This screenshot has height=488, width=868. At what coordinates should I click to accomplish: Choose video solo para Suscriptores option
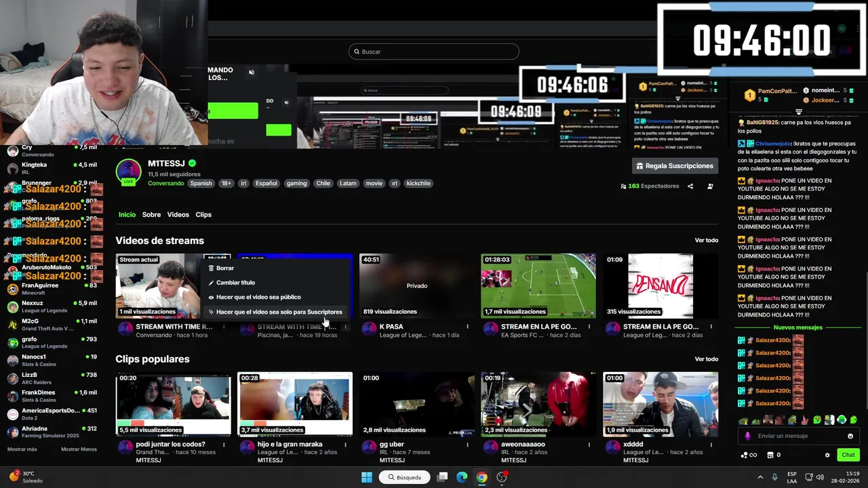tap(275, 312)
